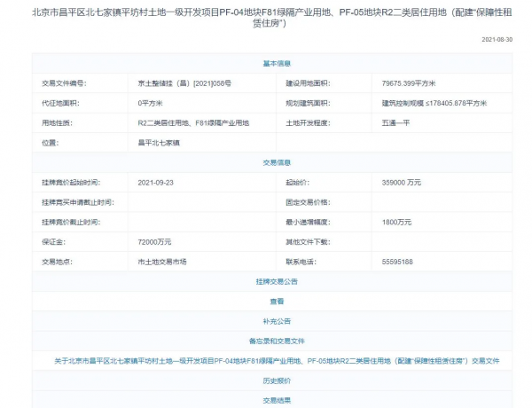Viewport: 532px width, 408px height.
Task: Open the 交易文件 link for PF-04 and PF-05 地块
Action: pos(277,361)
